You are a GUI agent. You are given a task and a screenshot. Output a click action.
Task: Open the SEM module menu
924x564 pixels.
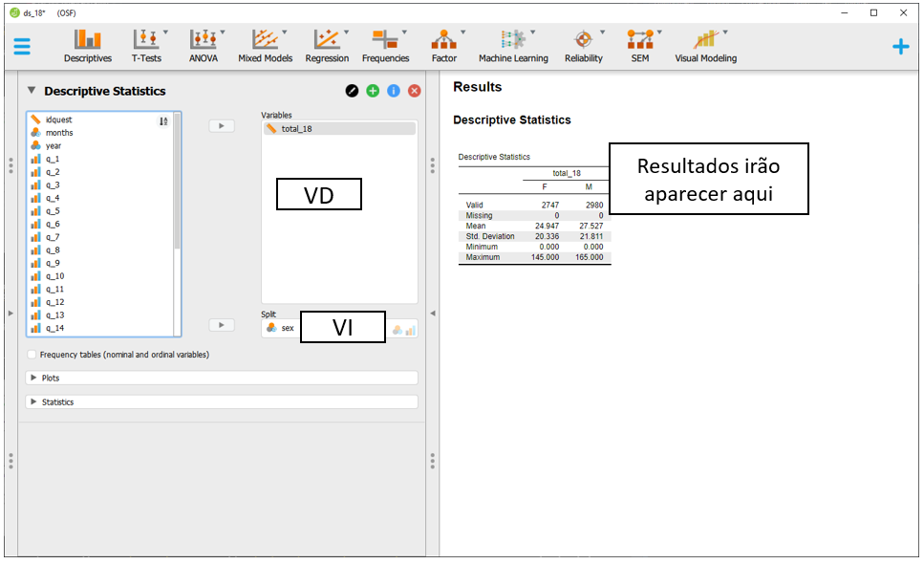639,45
